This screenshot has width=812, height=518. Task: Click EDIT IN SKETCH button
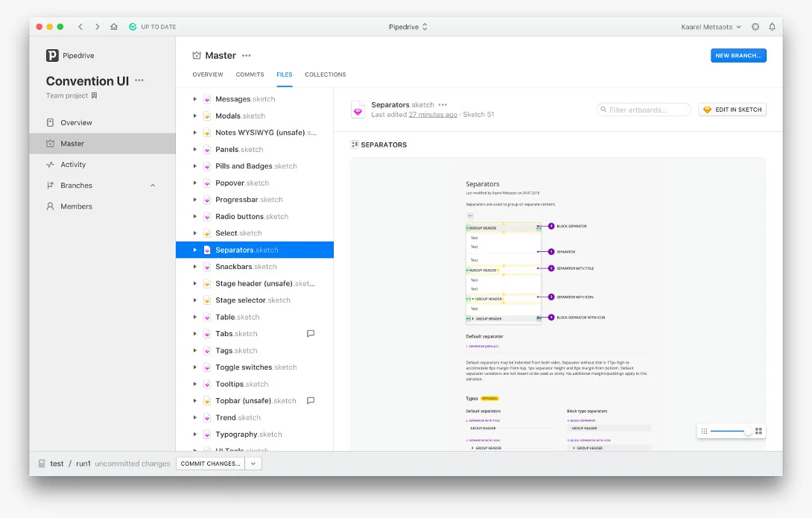732,110
